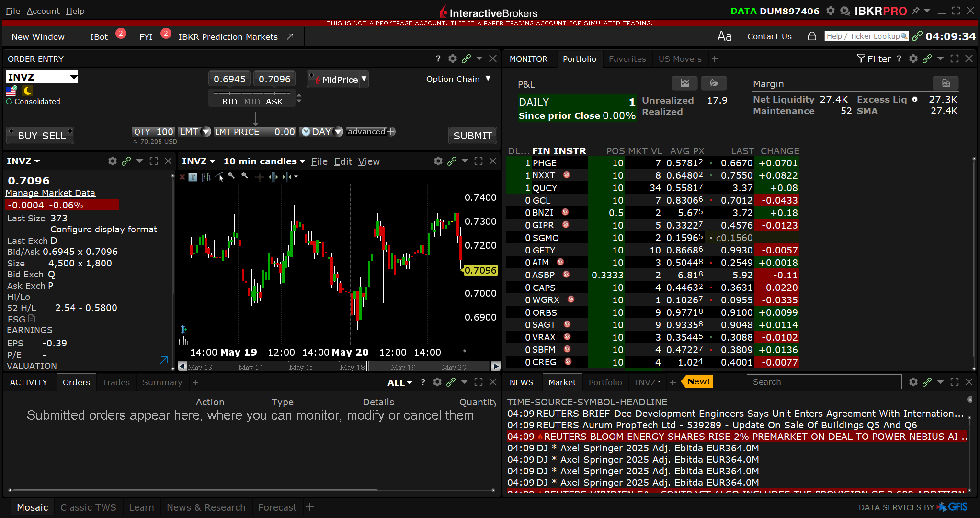980x518 pixels.
Task: Open Monitor panel settings gear
Action: point(913,58)
